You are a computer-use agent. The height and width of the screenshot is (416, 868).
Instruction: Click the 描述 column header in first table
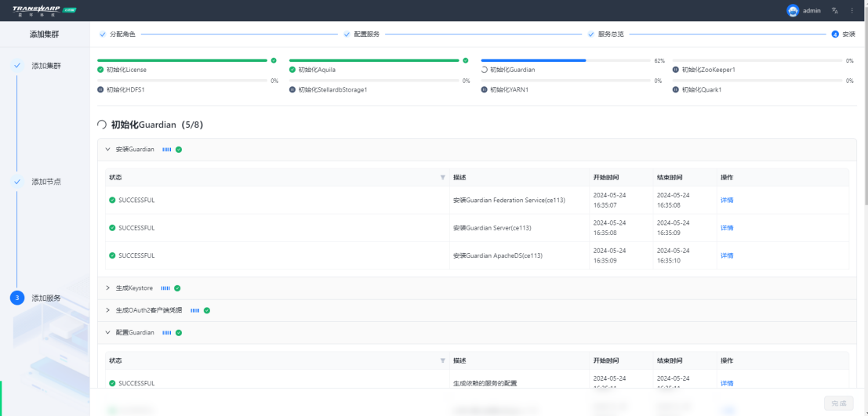point(459,178)
